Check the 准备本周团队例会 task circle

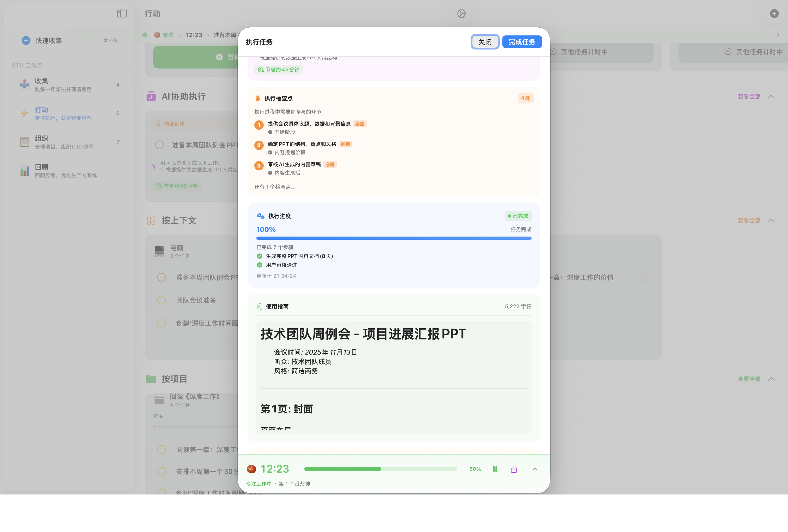(x=161, y=277)
